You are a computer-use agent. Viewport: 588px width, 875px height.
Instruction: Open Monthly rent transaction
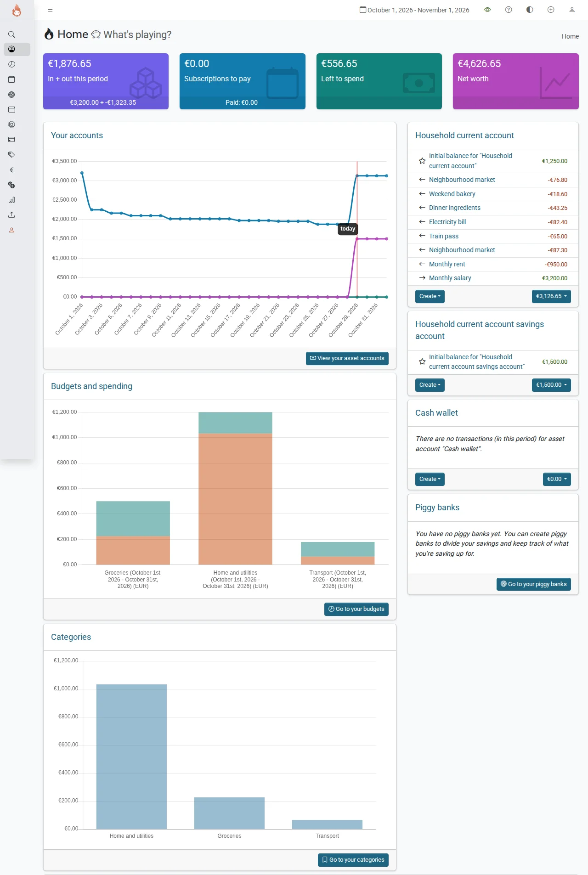pyautogui.click(x=447, y=264)
